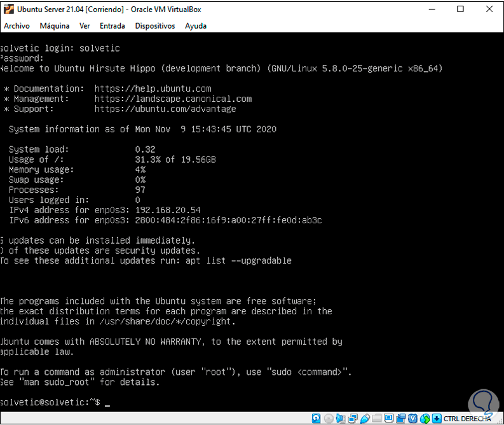This screenshot has width=504, height=425.
Task: Click the hard disk activity status icon
Action: tap(316, 418)
